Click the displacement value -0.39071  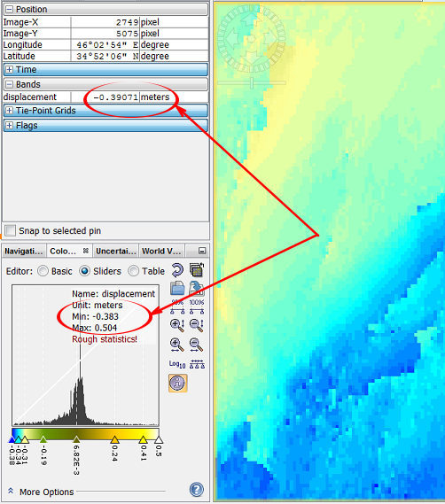point(115,97)
